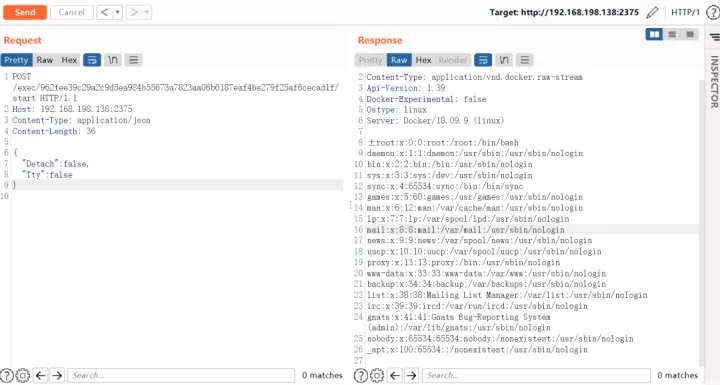Open request search settings gear
This screenshot has height=385, width=720.
click(x=22, y=375)
